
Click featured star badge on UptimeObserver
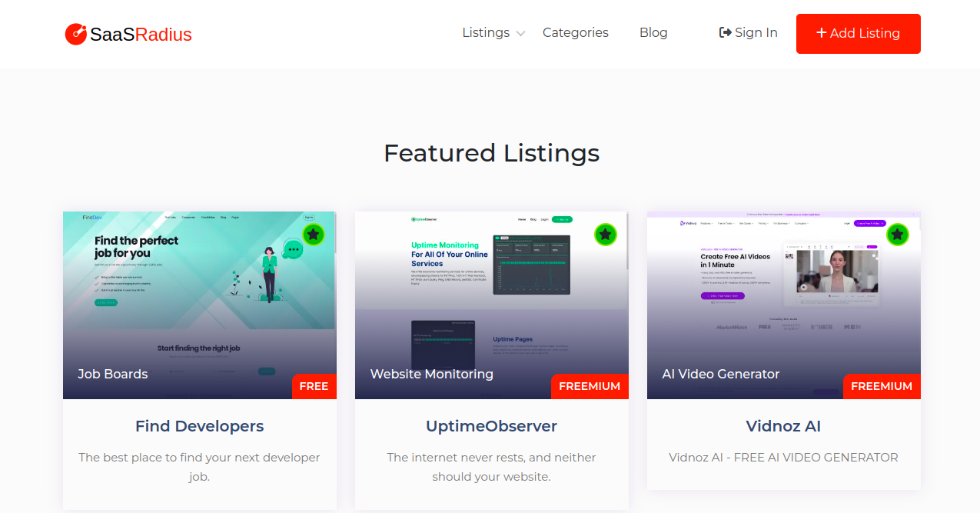(606, 235)
